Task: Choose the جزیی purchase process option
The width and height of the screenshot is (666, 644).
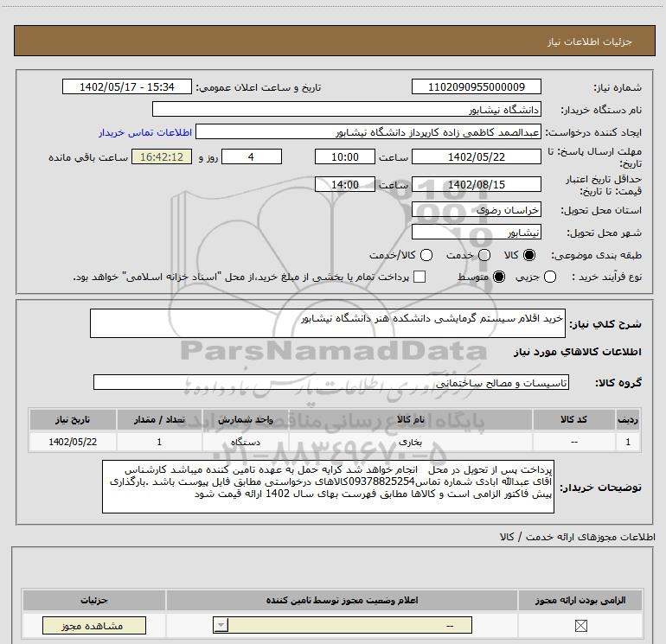Action: (550, 277)
